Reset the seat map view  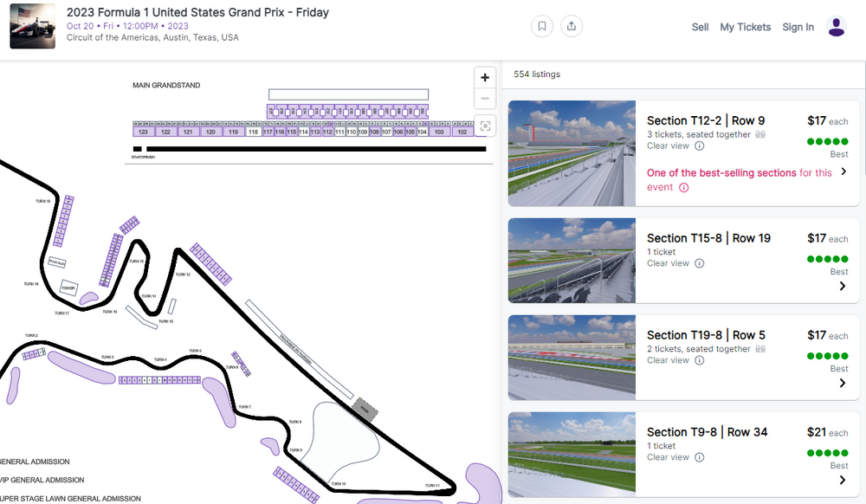(x=485, y=126)
